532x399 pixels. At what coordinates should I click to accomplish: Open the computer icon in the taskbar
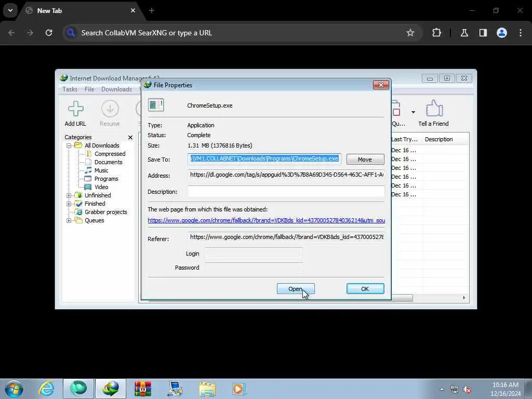click(x=175, y=389)
